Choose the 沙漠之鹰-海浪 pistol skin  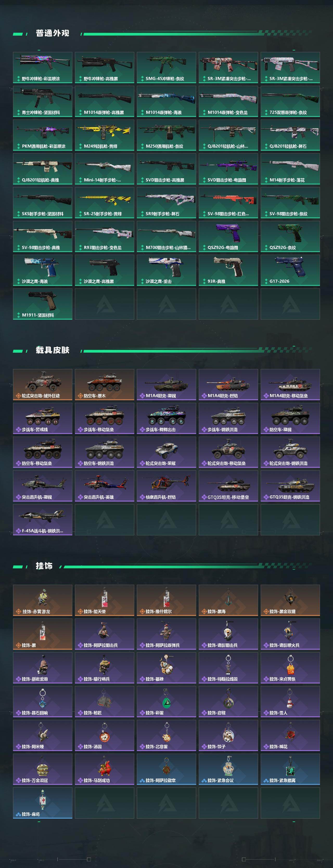coord(42,270)
